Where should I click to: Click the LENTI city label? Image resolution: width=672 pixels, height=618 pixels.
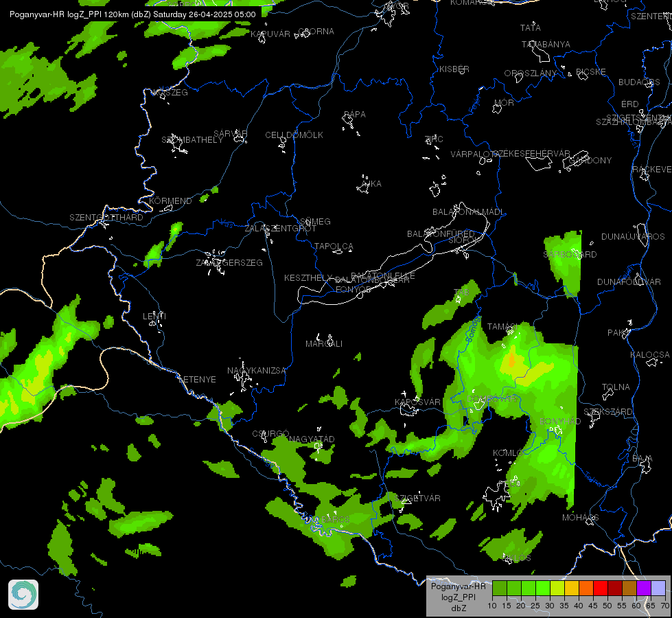point(154,316)
